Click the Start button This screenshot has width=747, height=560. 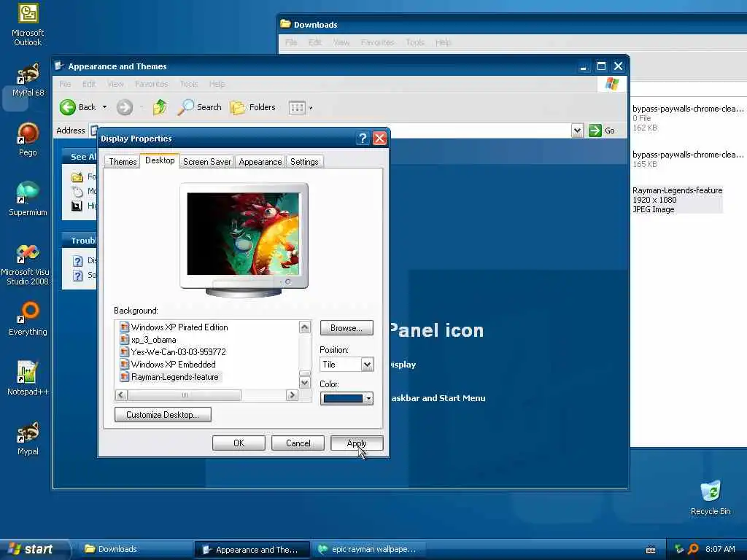coord(34,549)
